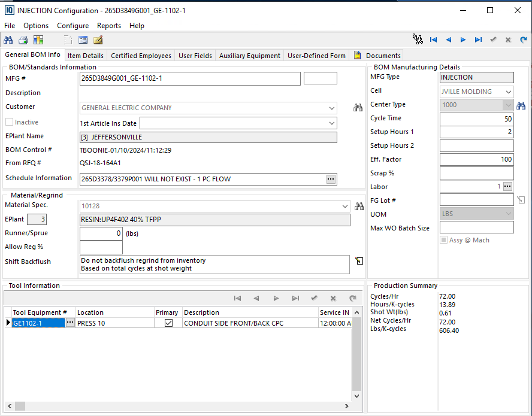Click the printer icon in the toolbar
This screenshot has height=416, width=532.
[23, 40]
